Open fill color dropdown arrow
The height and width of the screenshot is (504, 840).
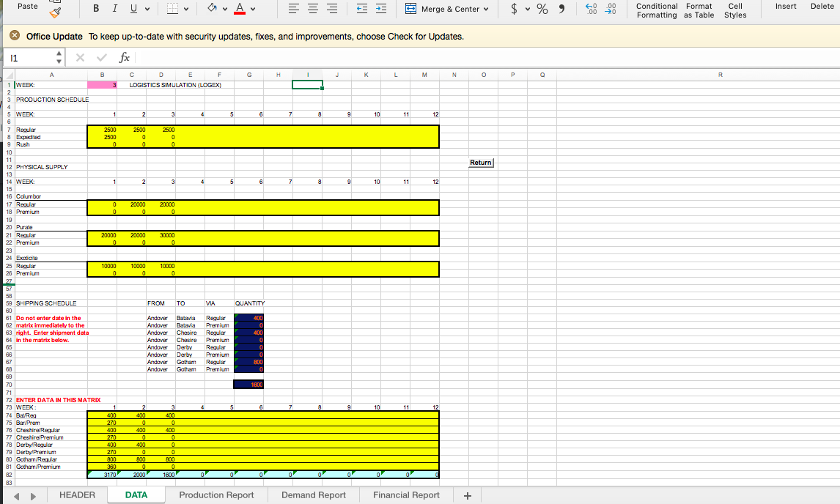224,9
